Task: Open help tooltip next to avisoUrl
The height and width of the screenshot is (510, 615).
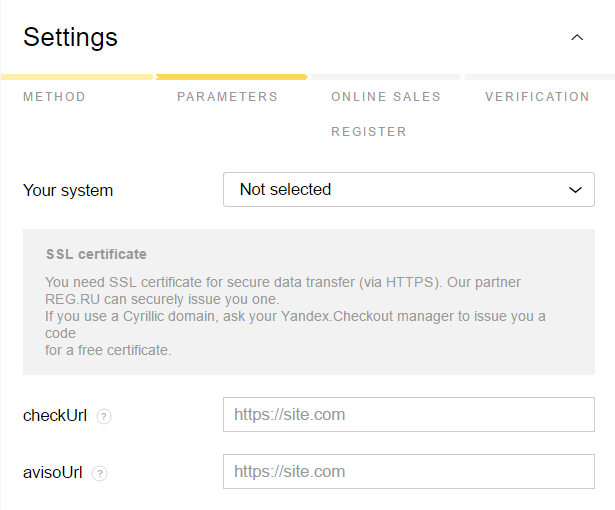Action: [x=100, y=473]
